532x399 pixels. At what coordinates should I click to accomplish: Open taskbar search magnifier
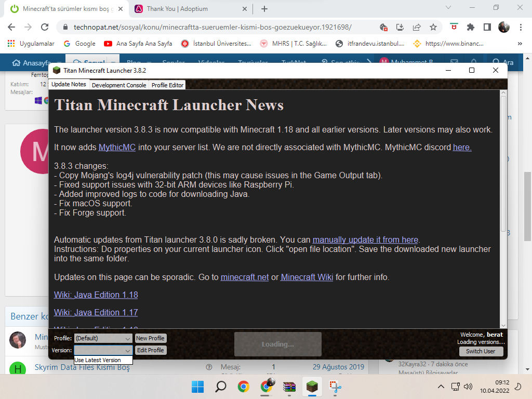click(220, 387)
